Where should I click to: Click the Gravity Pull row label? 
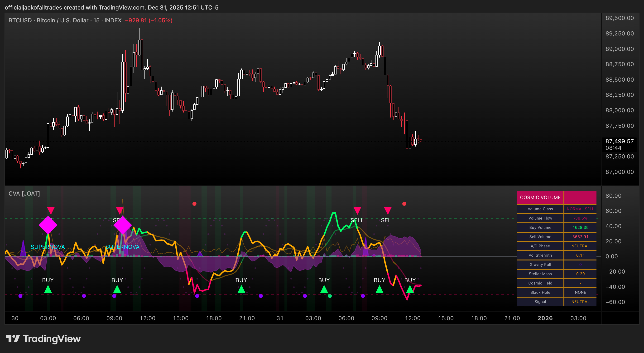click(540, 265)
